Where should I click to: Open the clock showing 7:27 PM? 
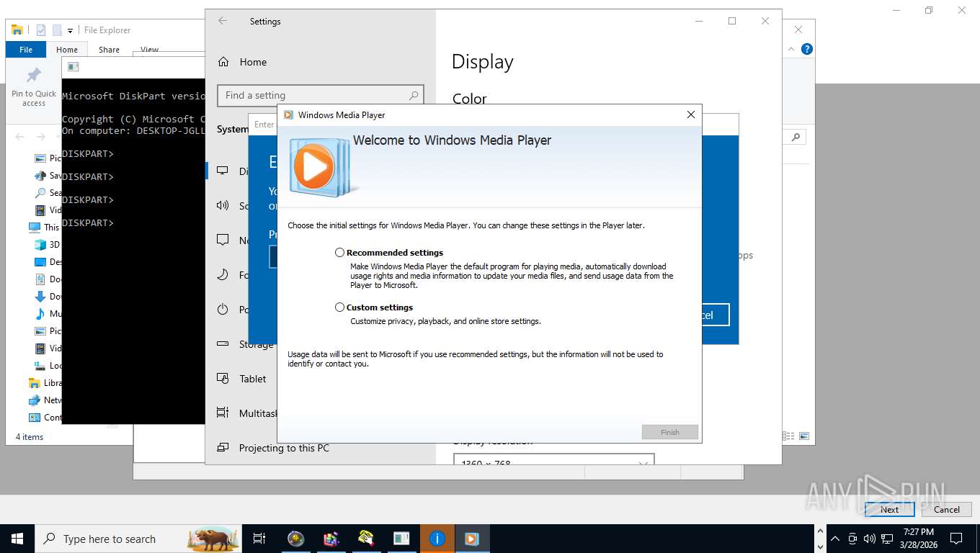click(917, 539)
